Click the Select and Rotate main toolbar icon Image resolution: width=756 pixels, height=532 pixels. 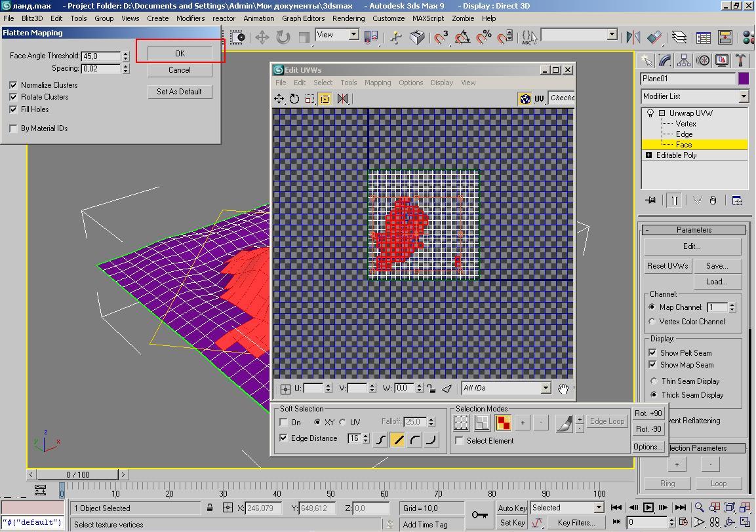pos(283,37)
